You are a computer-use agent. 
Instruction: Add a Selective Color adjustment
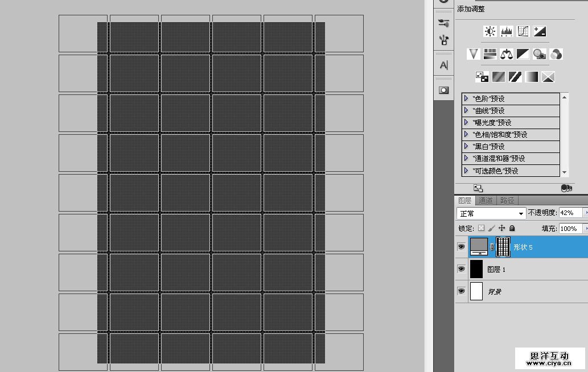pyautogui.click(x=548, y=77)
